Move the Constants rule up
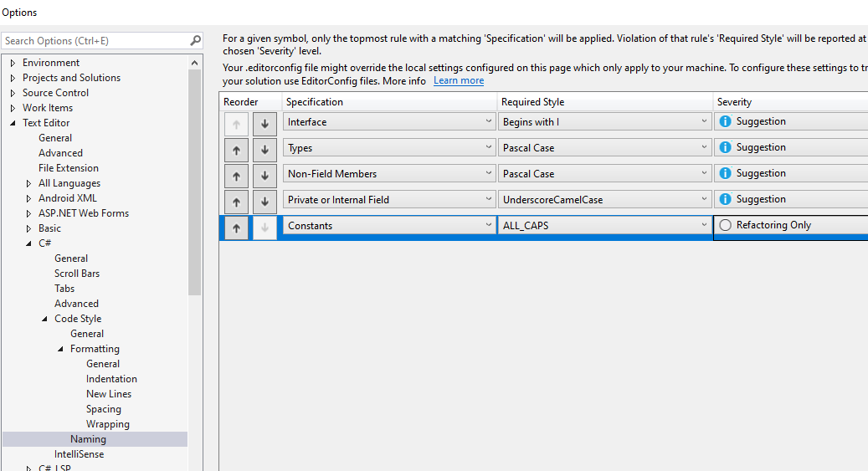Image resolution: width=868 pixels, height=471 pixels. [236, 228]
